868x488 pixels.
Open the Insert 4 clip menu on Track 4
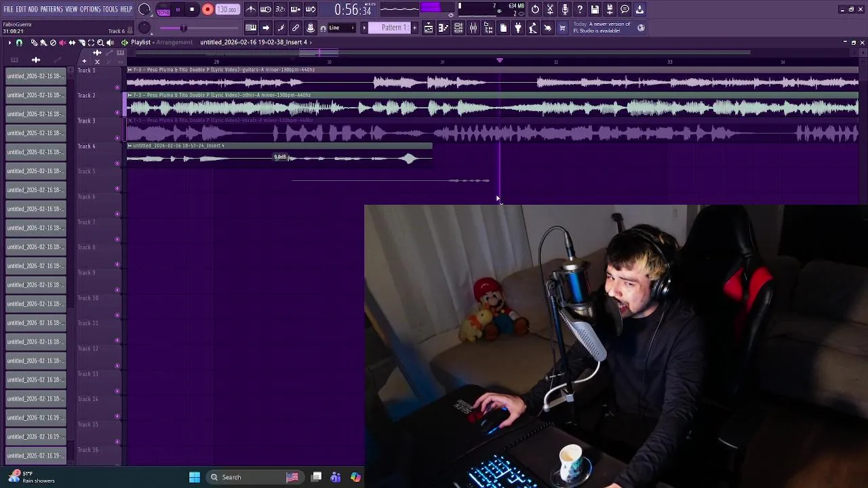click(x=130, y=146)
